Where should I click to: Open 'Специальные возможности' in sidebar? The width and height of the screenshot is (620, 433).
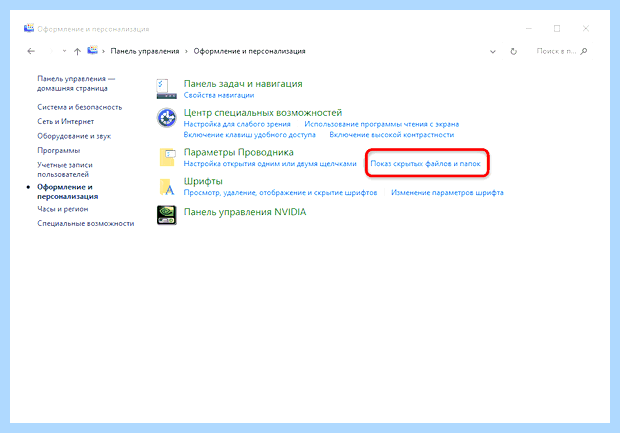[86, 223]
